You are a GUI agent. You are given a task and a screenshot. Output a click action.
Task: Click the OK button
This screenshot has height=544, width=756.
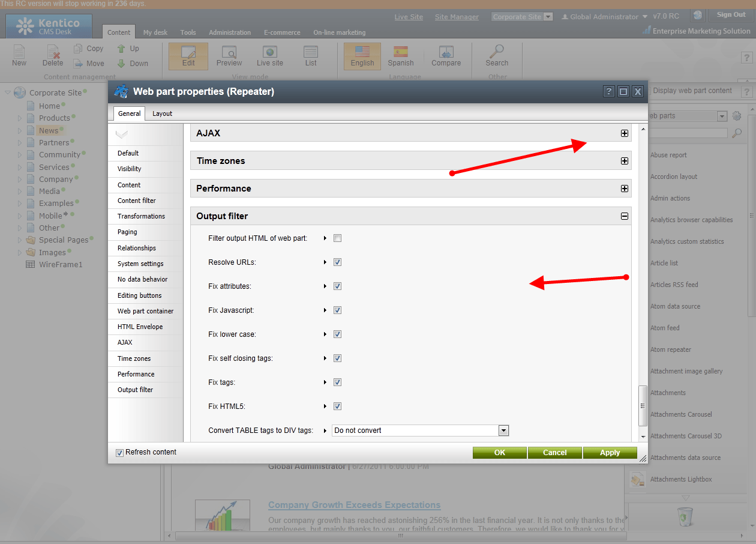click(500, 453)
